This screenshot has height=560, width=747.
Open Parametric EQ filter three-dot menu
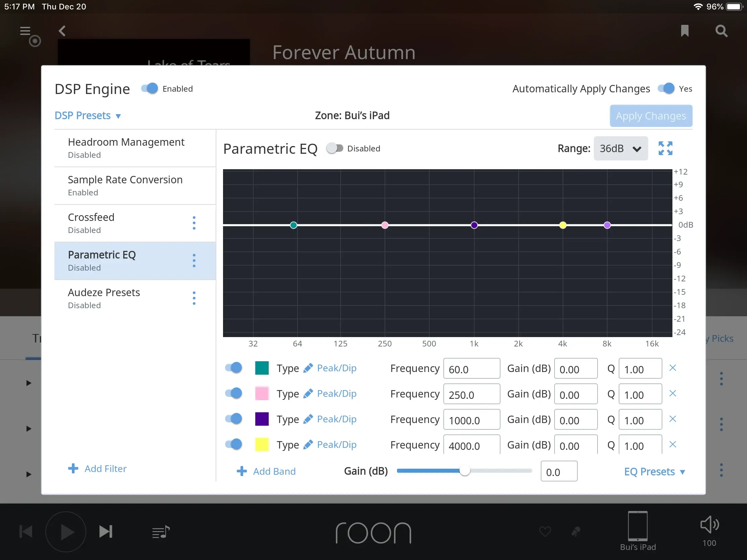point(194,261)
